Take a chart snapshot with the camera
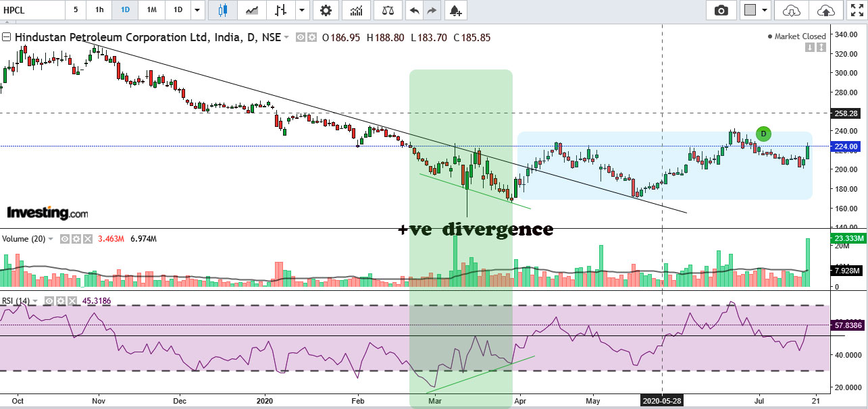868x409 pixels. coord(721,10)
